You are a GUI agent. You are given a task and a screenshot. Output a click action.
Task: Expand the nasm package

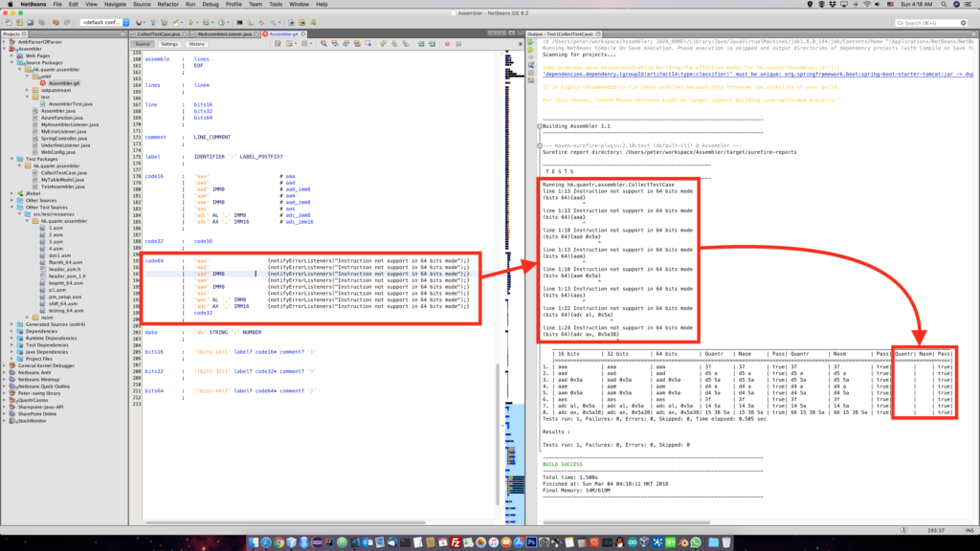pos(27,318)
